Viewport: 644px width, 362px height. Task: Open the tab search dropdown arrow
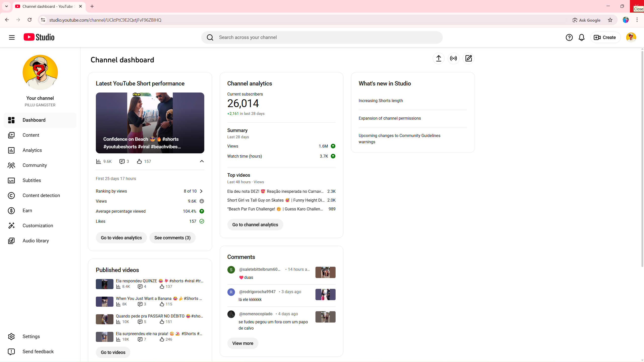[7, 6]
